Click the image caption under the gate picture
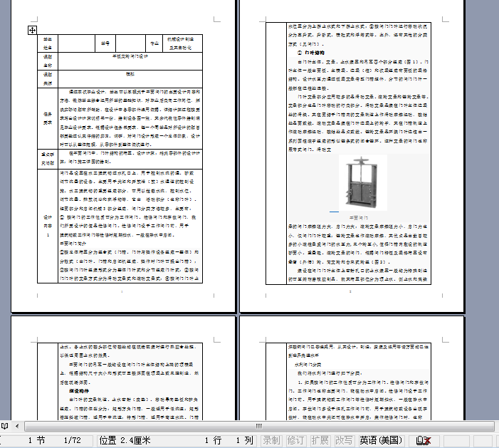This screenshot has height=448, width=499. (x=359, y=218)
